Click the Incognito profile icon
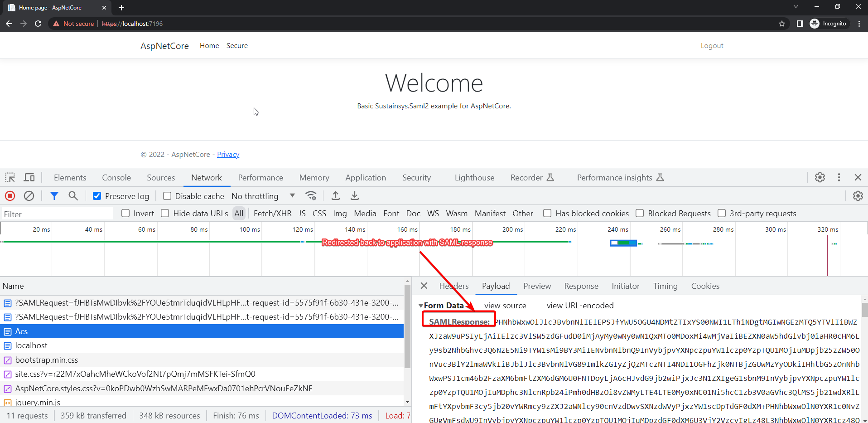The image size is (868, 423). [828, 24]
